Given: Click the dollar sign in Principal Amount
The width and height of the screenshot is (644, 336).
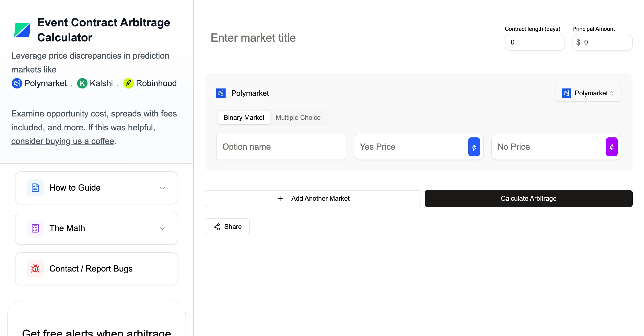Looking at the screenshot, I should tap(578, 42).
